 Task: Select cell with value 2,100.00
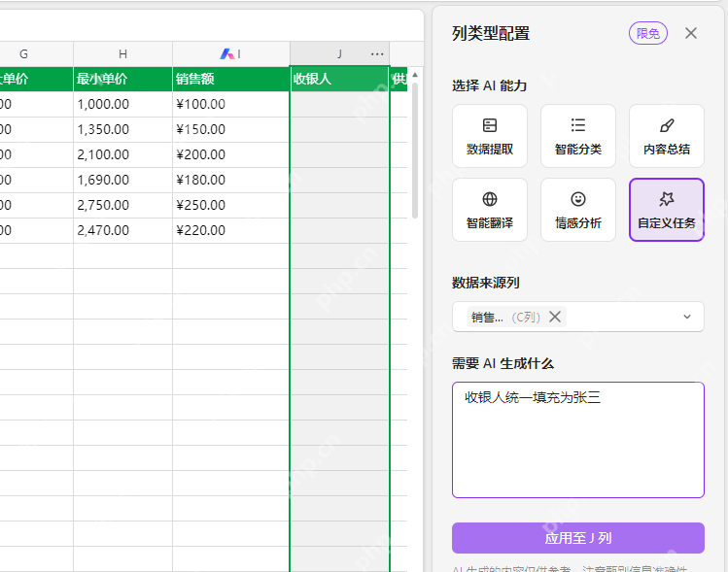122,154
